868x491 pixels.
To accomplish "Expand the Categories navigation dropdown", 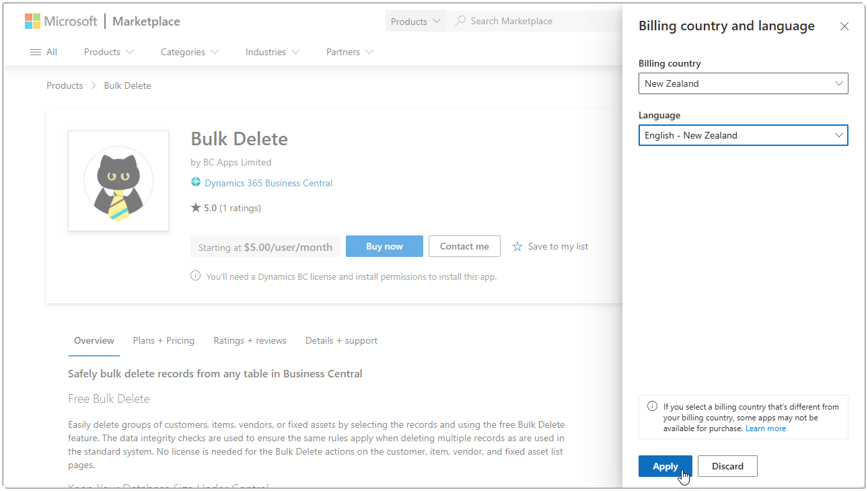I will click(189, 52).
